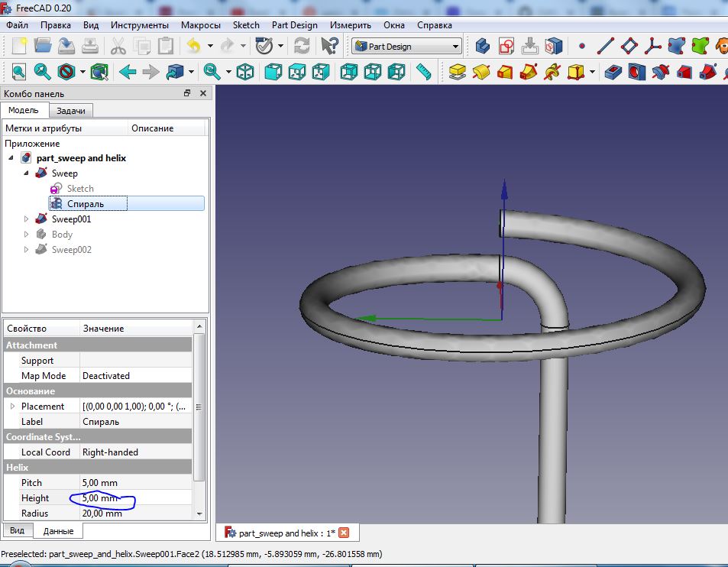Collapse the part_sweep and helix node
The height and width of the screenshot is (567, 728).
tap(11, 157)
